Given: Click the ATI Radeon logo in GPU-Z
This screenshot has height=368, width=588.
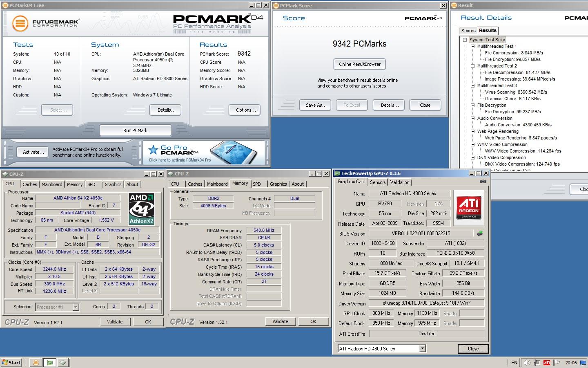Looking at the screenshot, I should point(468,208).
